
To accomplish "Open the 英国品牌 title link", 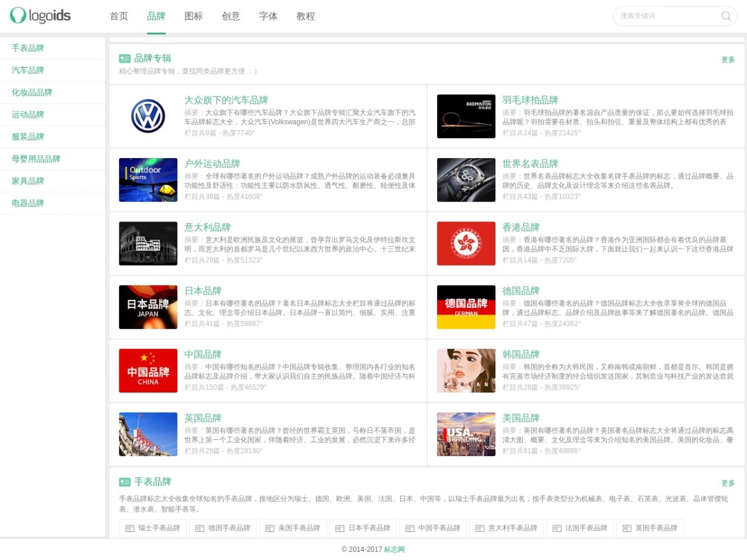I will coord(203,418).
